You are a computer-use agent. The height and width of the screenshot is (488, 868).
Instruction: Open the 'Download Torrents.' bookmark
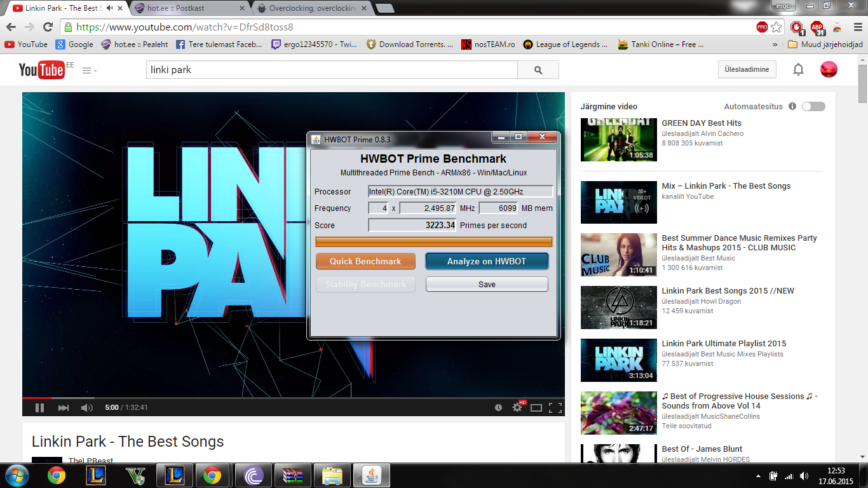410,44
